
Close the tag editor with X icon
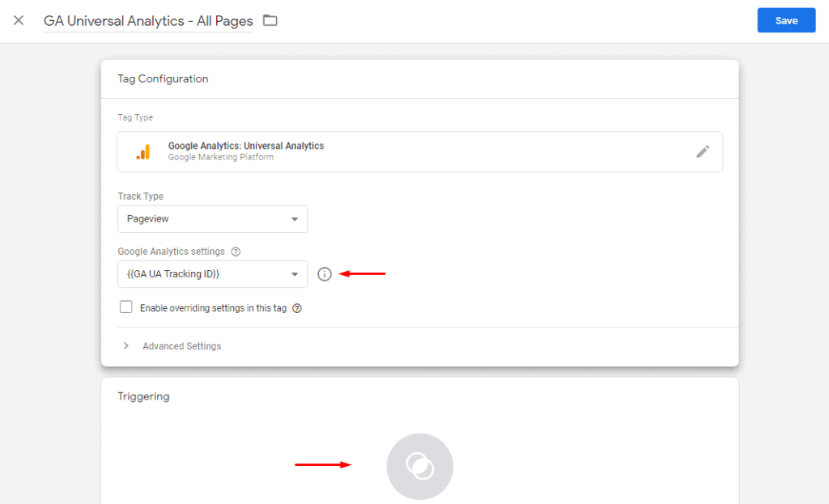(19, 20)
